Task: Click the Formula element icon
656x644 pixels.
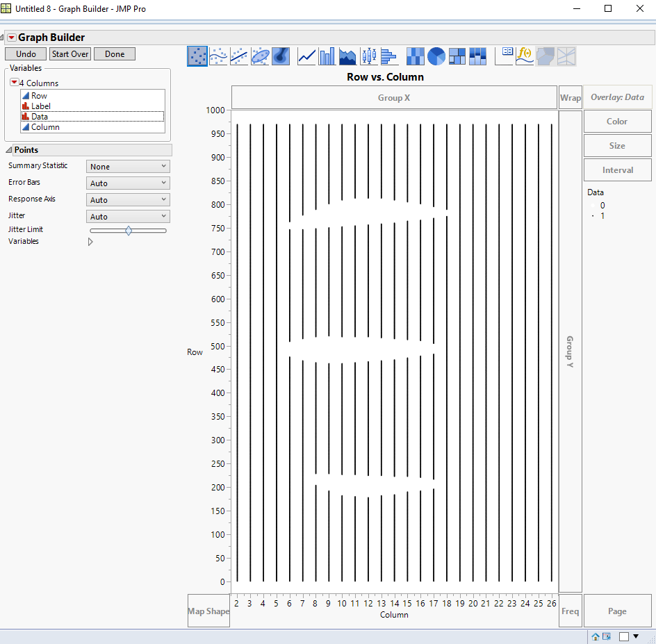Action: (x=525, y=56)
